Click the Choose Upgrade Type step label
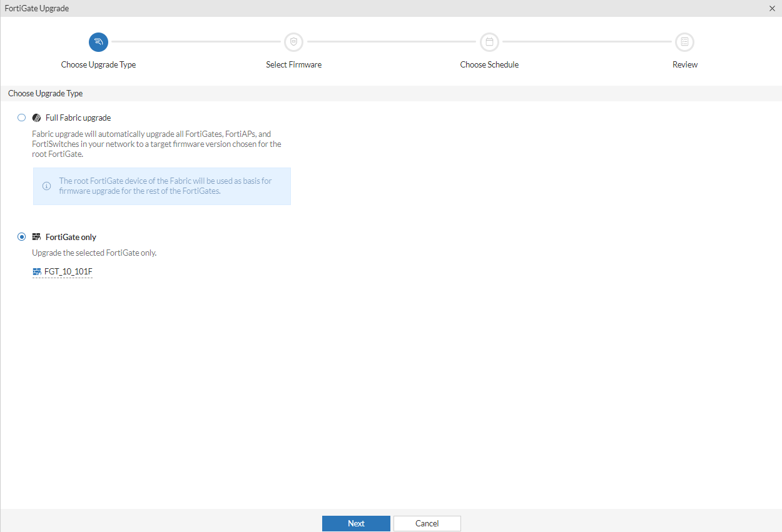 point(98,64)
